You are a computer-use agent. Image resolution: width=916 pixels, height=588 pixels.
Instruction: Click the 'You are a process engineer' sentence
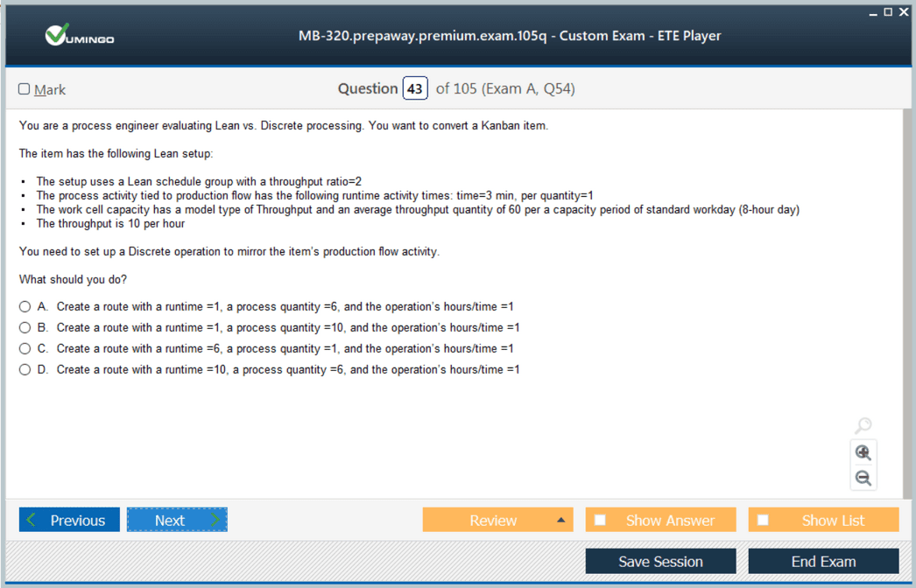[284, 125]
